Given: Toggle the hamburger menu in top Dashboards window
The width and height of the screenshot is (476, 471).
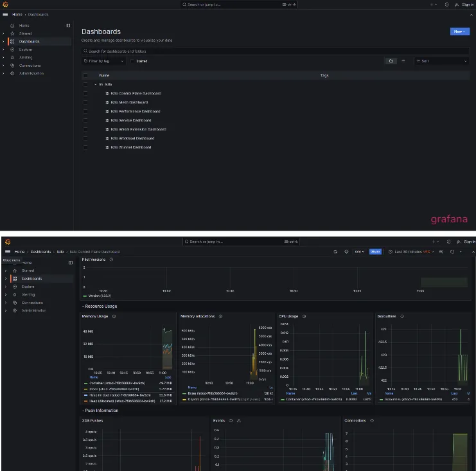Looking at the screenshot, I should pyautogui.click(x=5, y=15).
